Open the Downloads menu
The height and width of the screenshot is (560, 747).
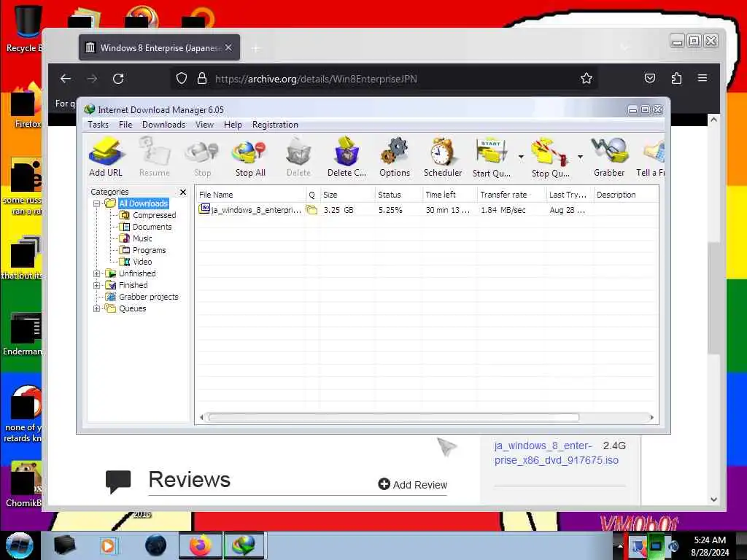point(163,125)
